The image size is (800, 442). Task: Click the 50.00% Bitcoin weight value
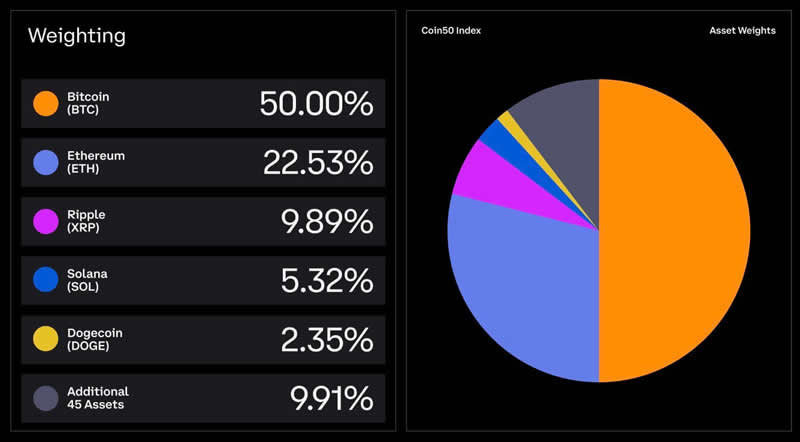click(316, 103)
